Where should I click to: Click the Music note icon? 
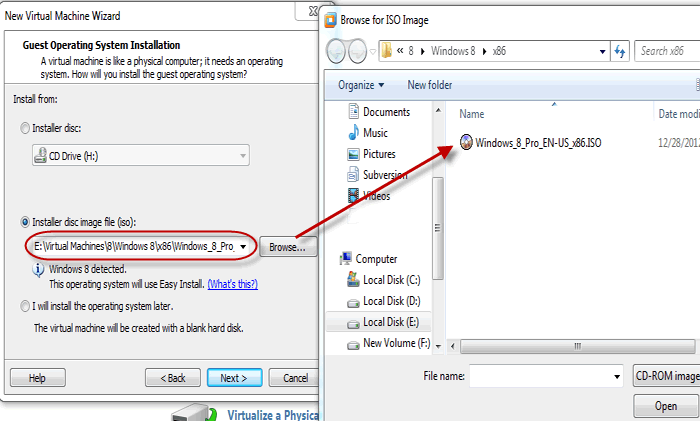(354, 132)
